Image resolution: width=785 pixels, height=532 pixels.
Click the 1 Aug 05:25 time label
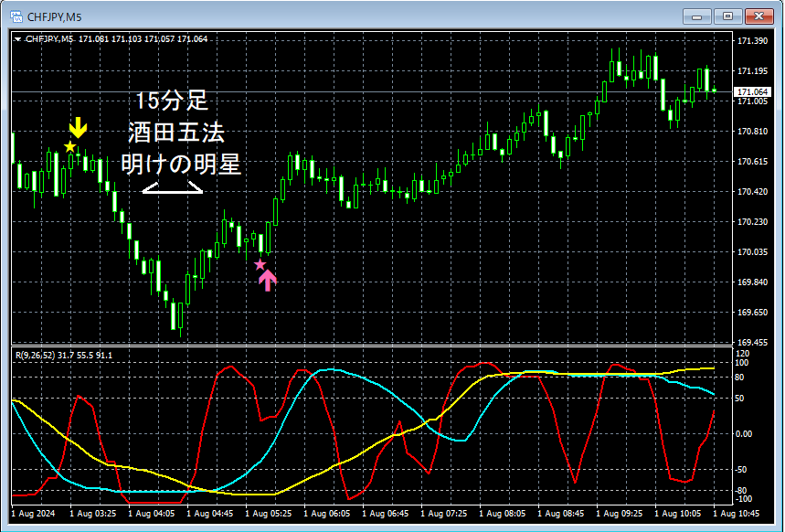click(x=269, y=514)
